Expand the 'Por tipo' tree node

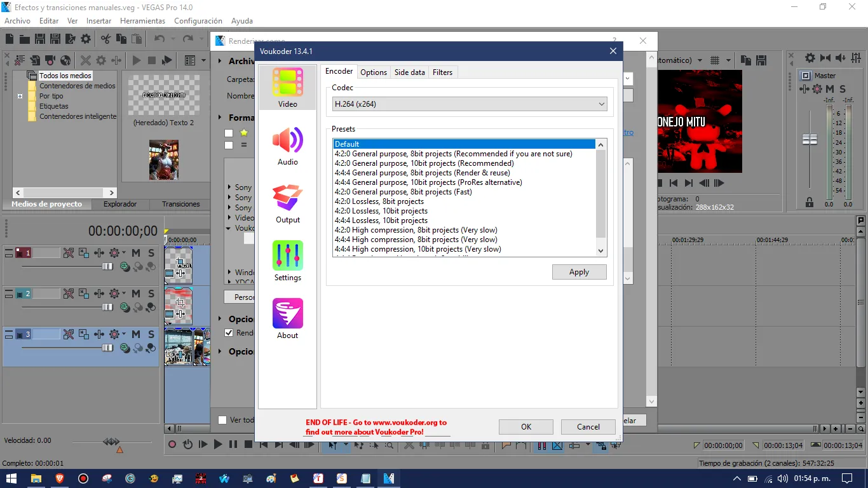20,97
